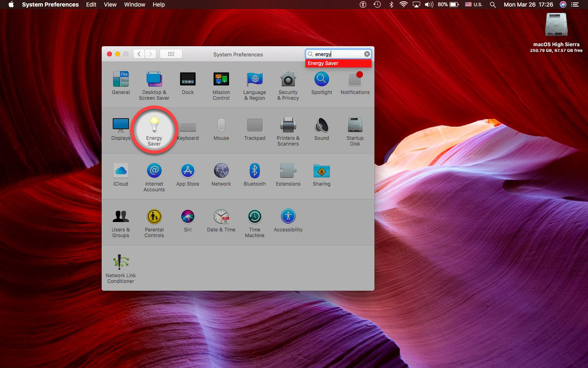Open accessibility status menu bar icon
The height and width of the screenshot is (368, 588).
click(x=363, y=4)
